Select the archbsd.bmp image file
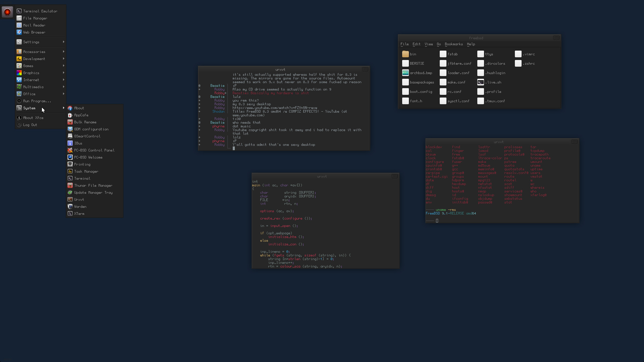Viewport: 644px width, 362px height. 421,73
